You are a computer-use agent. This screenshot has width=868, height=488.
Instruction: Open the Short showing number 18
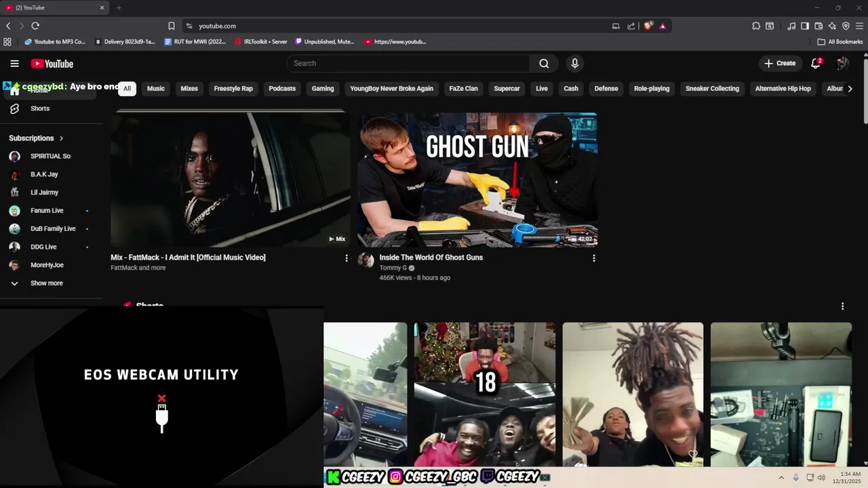485,394
